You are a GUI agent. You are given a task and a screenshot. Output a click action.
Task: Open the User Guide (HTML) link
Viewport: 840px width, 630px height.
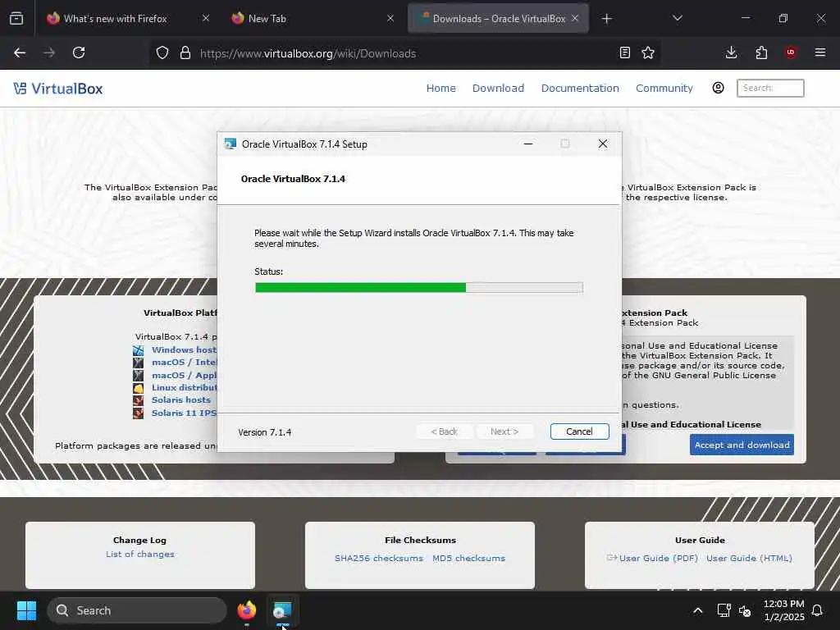749,558
